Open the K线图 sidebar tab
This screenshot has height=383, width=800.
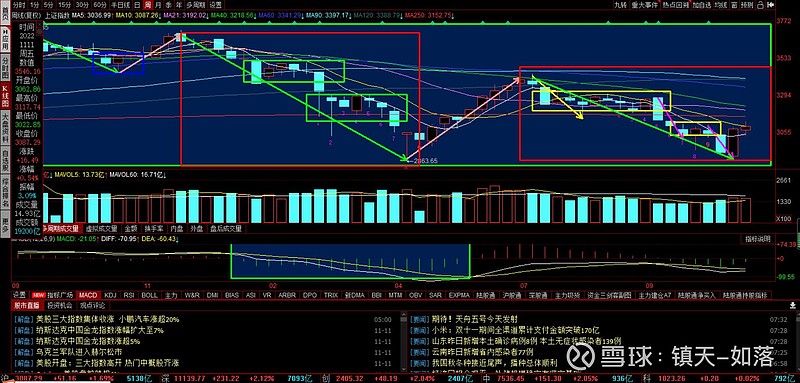(x=5, y=96)
